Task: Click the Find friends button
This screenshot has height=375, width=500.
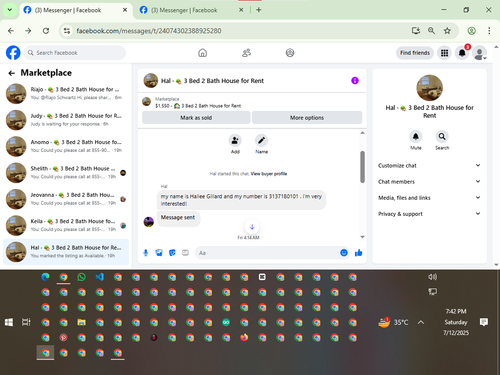Action: (415, 53)
